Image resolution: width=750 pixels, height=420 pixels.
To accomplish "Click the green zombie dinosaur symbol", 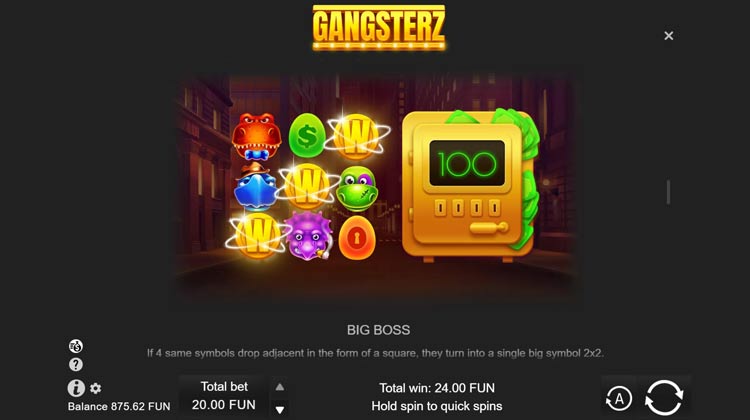I will click(x=357, y=188).
